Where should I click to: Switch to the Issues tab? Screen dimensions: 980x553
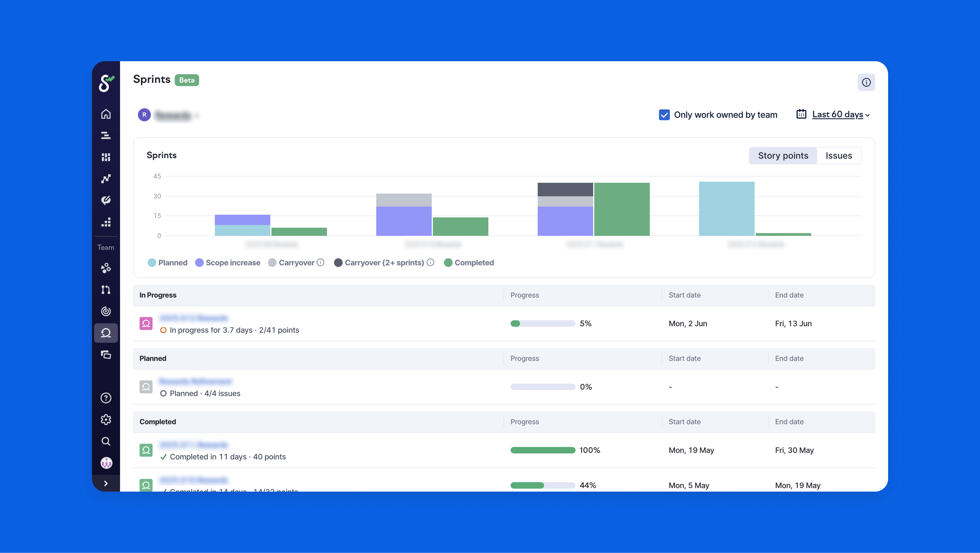click(839, 155)
